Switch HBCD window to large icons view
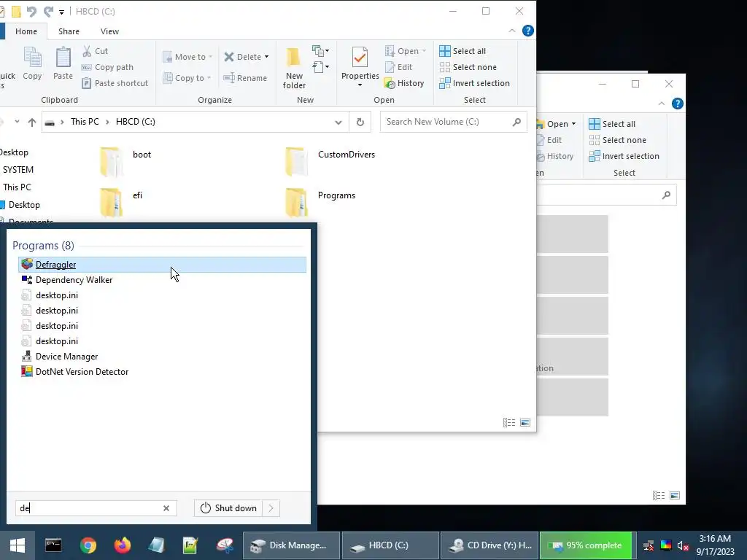 coord(525,422)
